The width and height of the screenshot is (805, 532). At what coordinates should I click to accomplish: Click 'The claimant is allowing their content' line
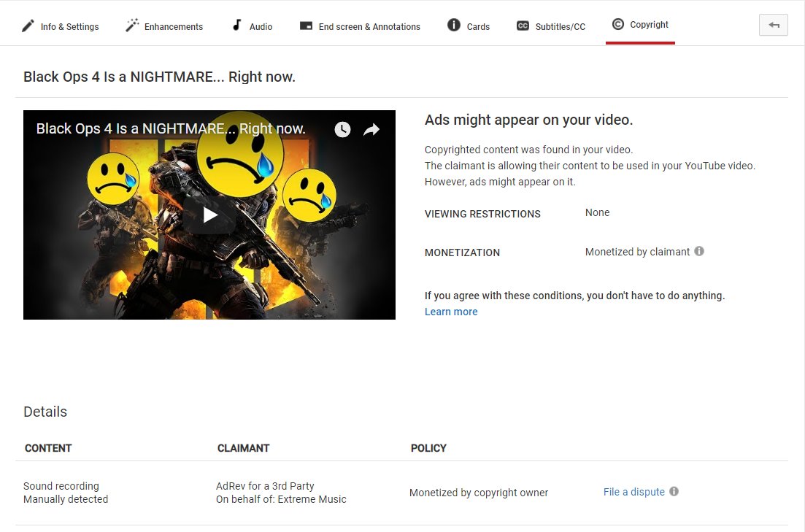click(590, 166)
